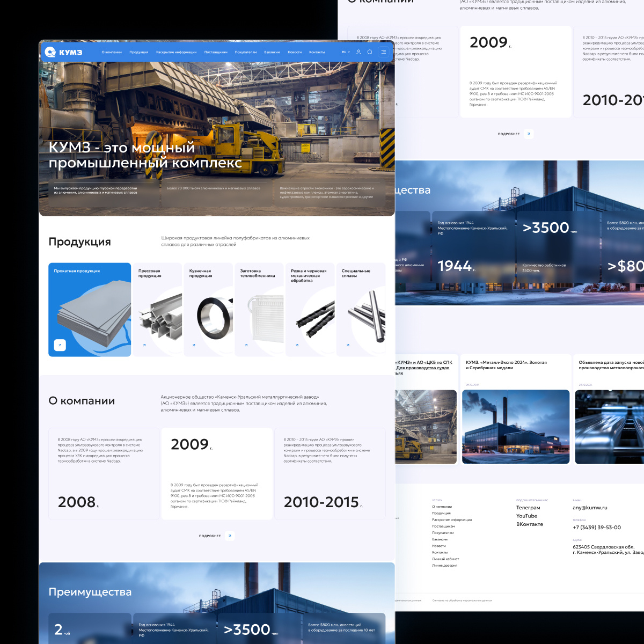Open Поставщикам in the header menu
Image resolution: width=644 pixels, height=644 pixels.
pyautogui.click(x=216, y=52)
